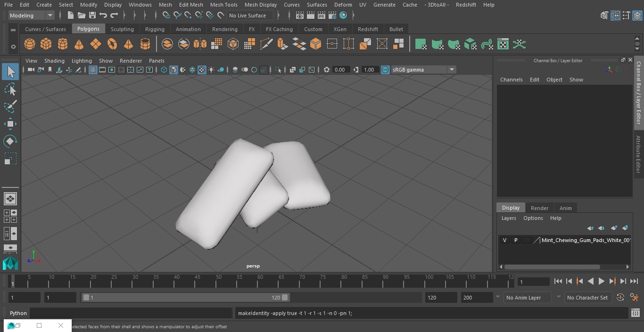This screenshot has height=332, width=644.
Task: Click the playback range slider bar
Action: [x=185, y=298]
